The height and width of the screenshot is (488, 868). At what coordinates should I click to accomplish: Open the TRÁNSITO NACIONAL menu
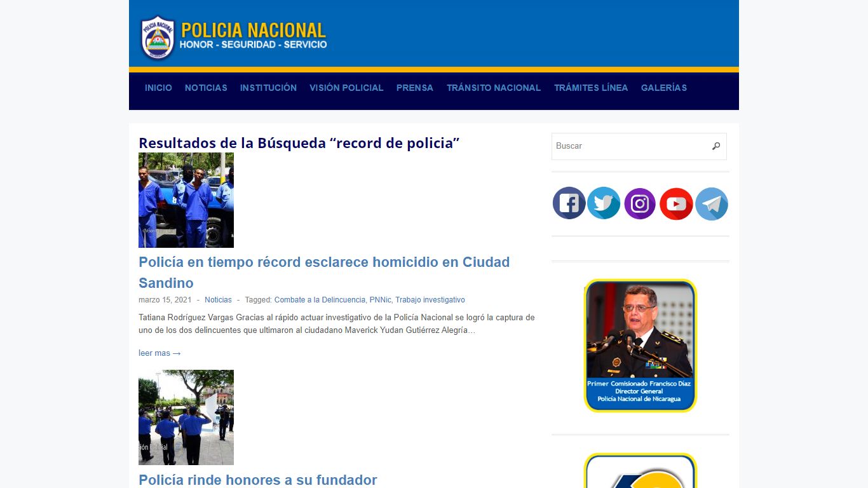[494, 88]
